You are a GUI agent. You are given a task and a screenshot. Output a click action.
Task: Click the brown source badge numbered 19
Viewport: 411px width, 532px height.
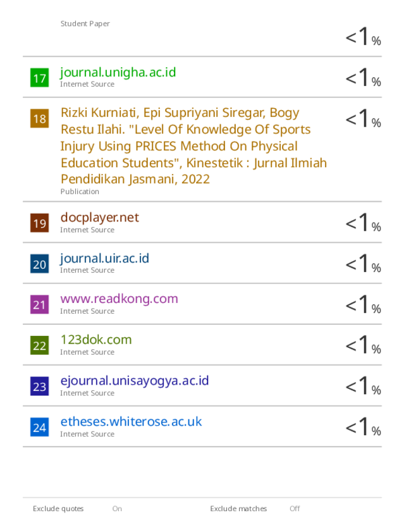[x=39, y=223]
